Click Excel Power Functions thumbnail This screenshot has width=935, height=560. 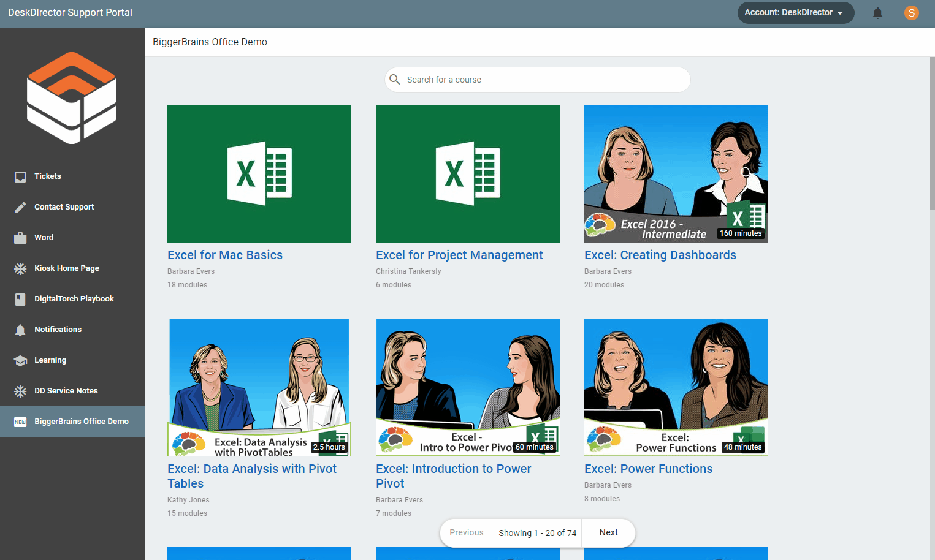pos(676,387)
